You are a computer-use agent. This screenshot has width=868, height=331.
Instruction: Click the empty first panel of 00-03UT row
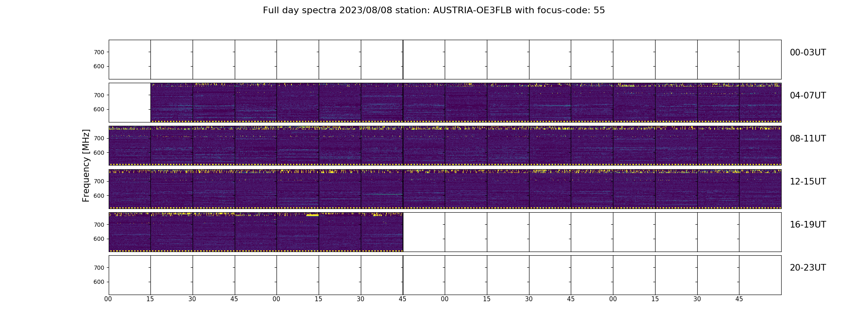click(130, 60)
